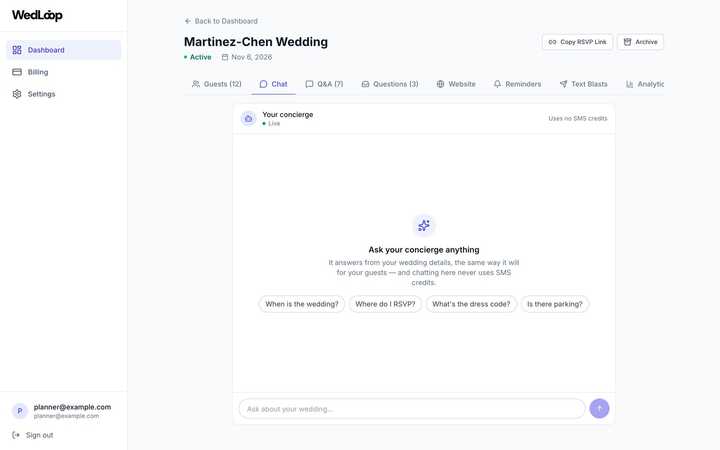Viewport: 720px width, 450px height.
Task: Click the Billing credit card icon
Action: (17, 72)
